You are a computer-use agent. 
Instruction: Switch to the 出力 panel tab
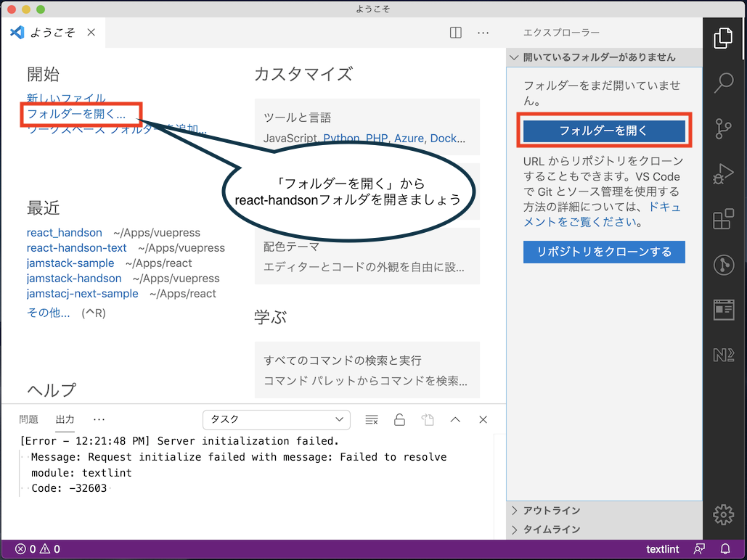[65, 419]
